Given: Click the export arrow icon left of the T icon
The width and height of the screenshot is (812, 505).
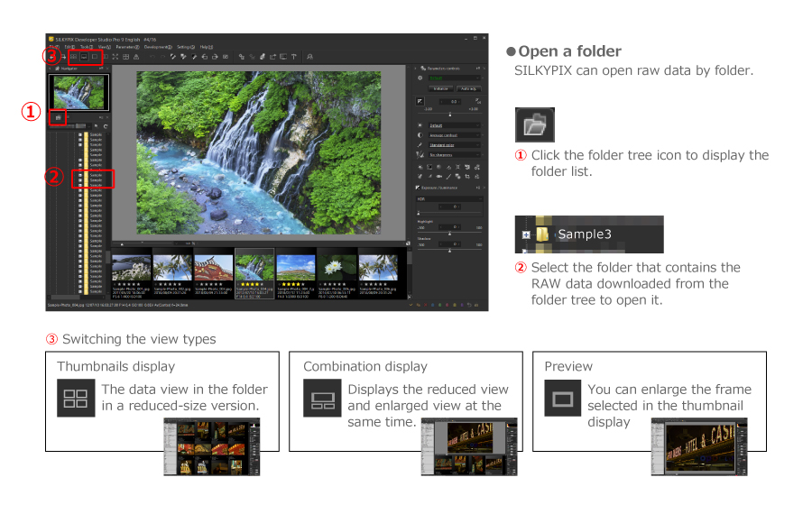Looking at the screenshot, I should [x=272, y=57].
